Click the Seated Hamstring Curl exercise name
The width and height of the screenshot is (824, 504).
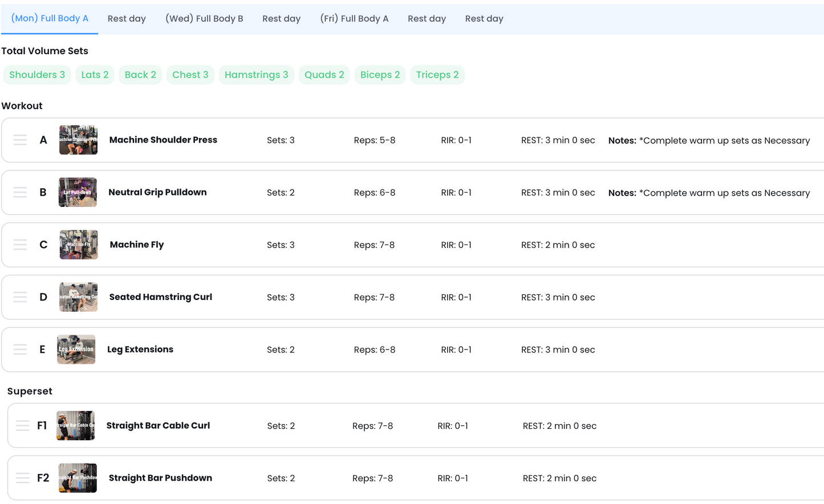pos(160,297)
